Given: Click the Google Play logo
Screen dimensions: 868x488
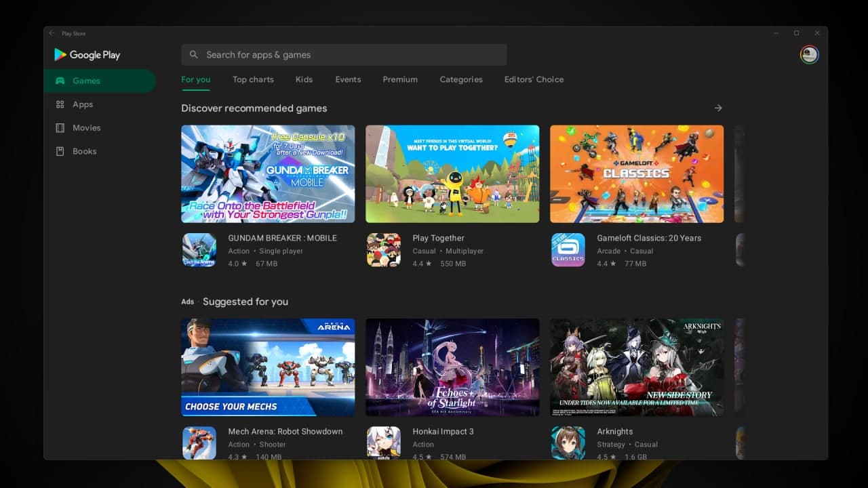Looking at the screenshot, I should point(87,54).
